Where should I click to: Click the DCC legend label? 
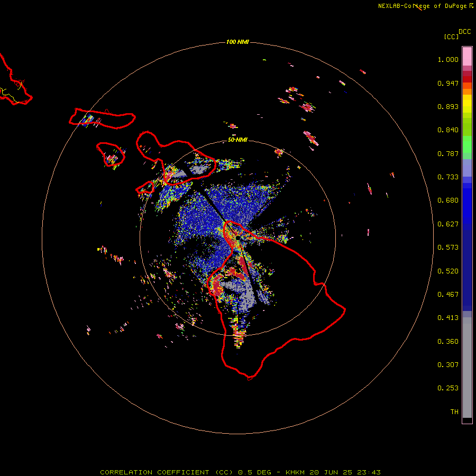coord(465,32)
